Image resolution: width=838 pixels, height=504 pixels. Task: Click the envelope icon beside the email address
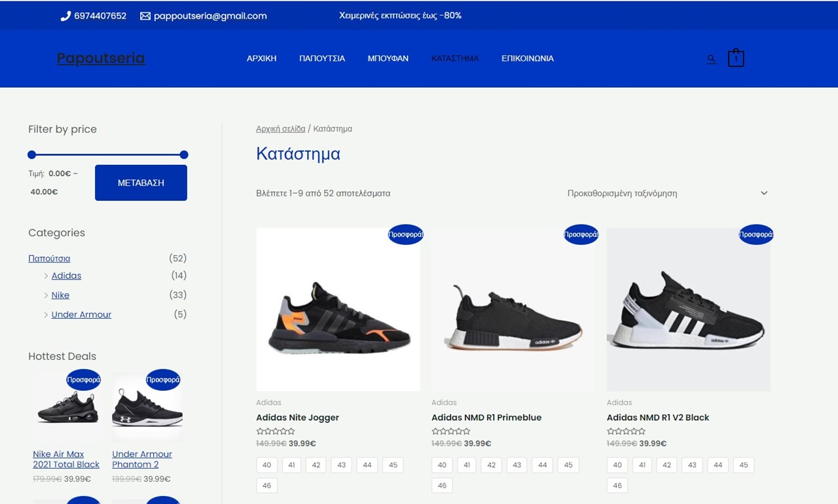pos(145,16)
